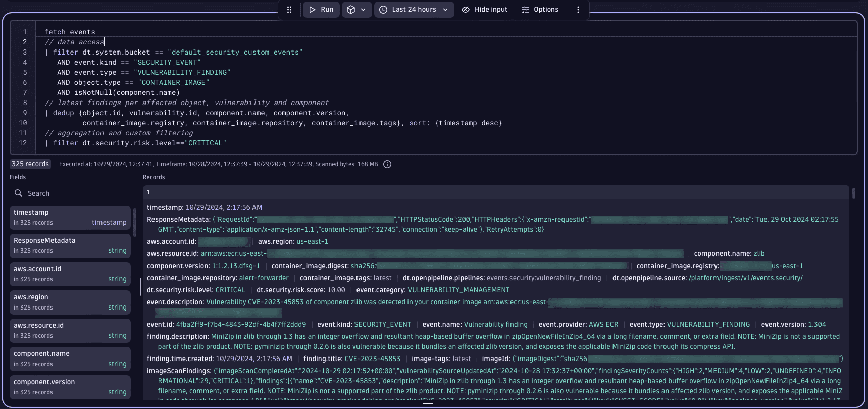Screen dimensions: 868x409
Task: Click the bottom resize handle bar of results
Action: coord(428,403)
